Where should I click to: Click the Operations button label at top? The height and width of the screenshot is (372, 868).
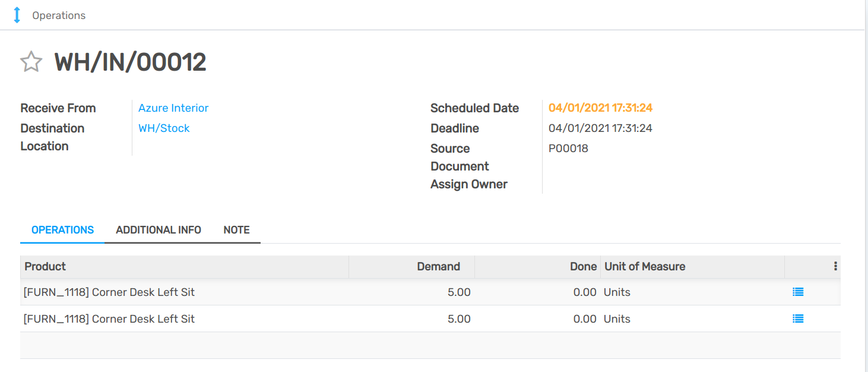(x=59, y=15)
